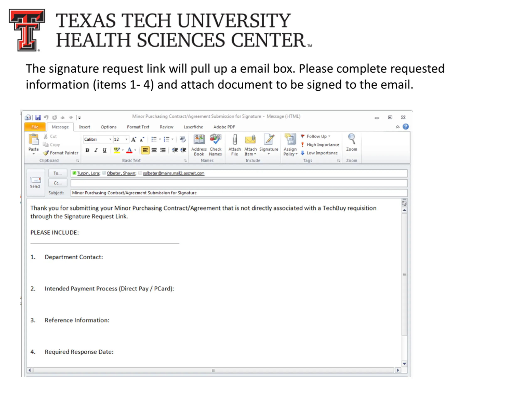Open the Address Book

(199, 145)
